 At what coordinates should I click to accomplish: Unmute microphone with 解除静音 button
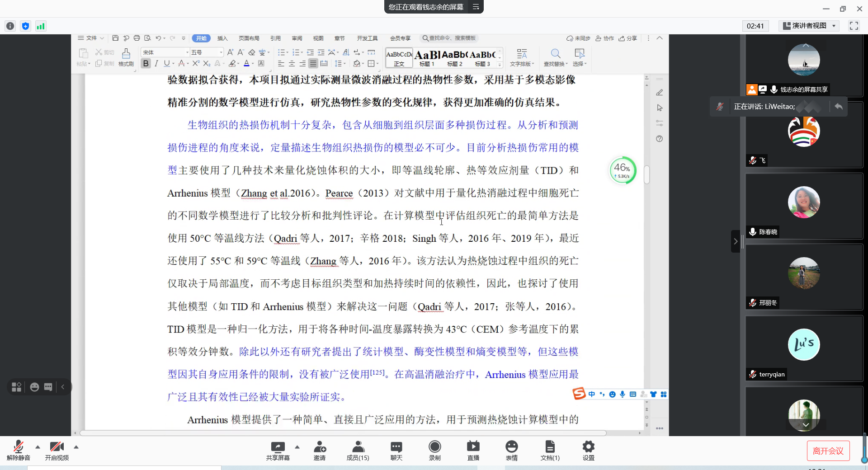(x=18, y=450)
